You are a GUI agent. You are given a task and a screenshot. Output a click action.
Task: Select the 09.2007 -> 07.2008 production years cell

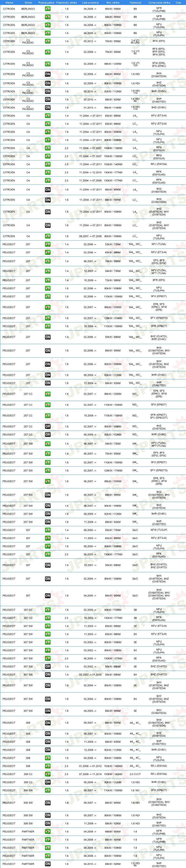90,236
